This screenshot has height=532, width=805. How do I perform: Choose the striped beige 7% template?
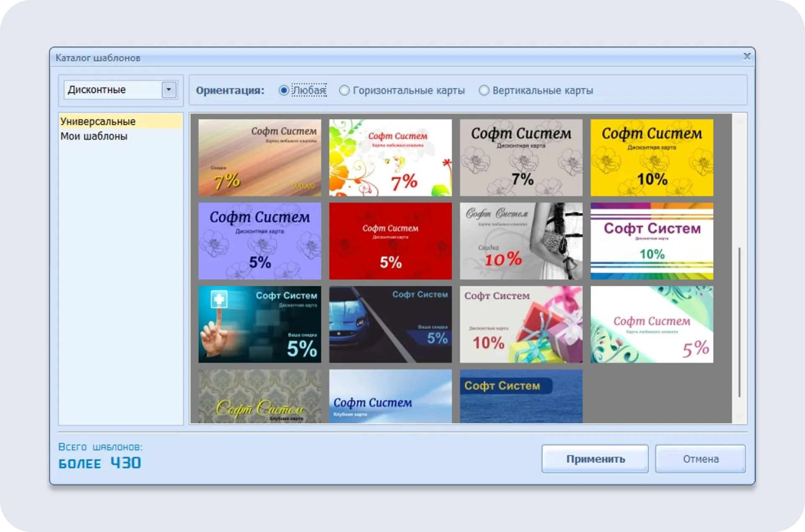pos(260,158)
